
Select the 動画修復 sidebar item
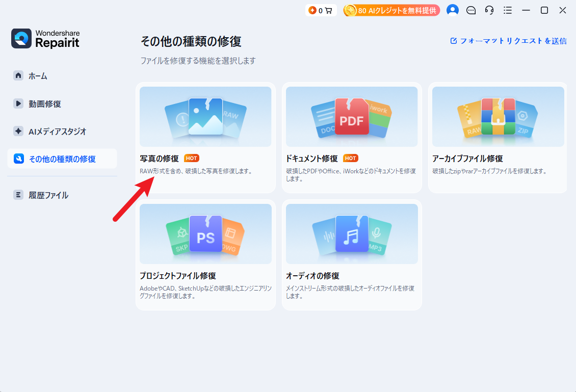tap(62, 103)
